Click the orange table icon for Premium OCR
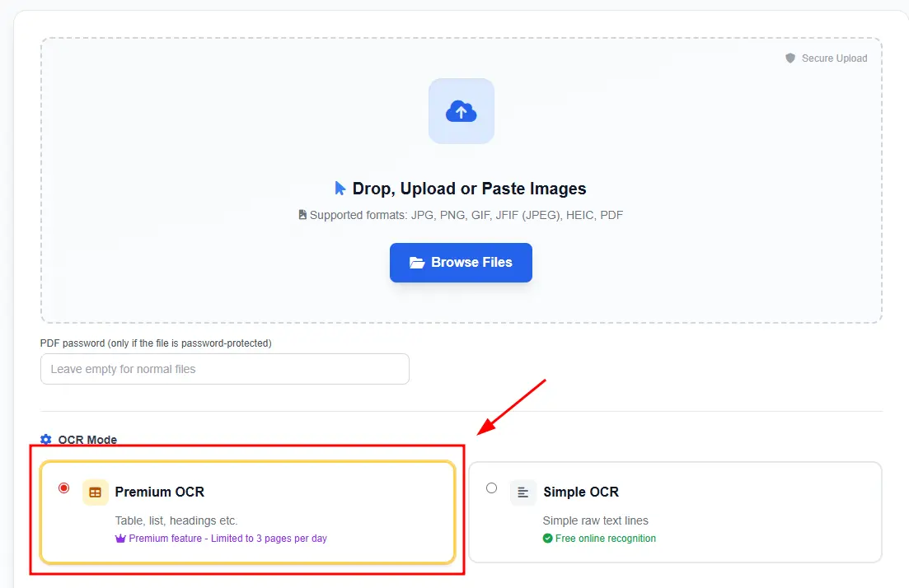 (x=96, y=492)
